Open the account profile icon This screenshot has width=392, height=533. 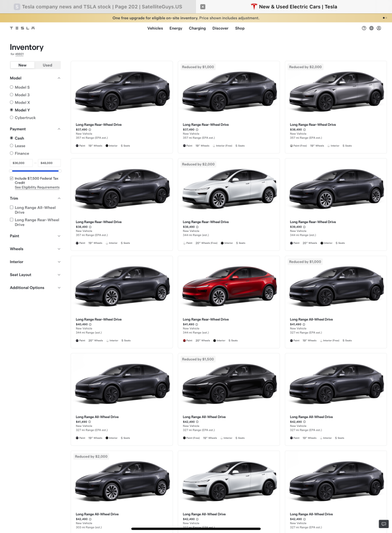pos(379,28)
